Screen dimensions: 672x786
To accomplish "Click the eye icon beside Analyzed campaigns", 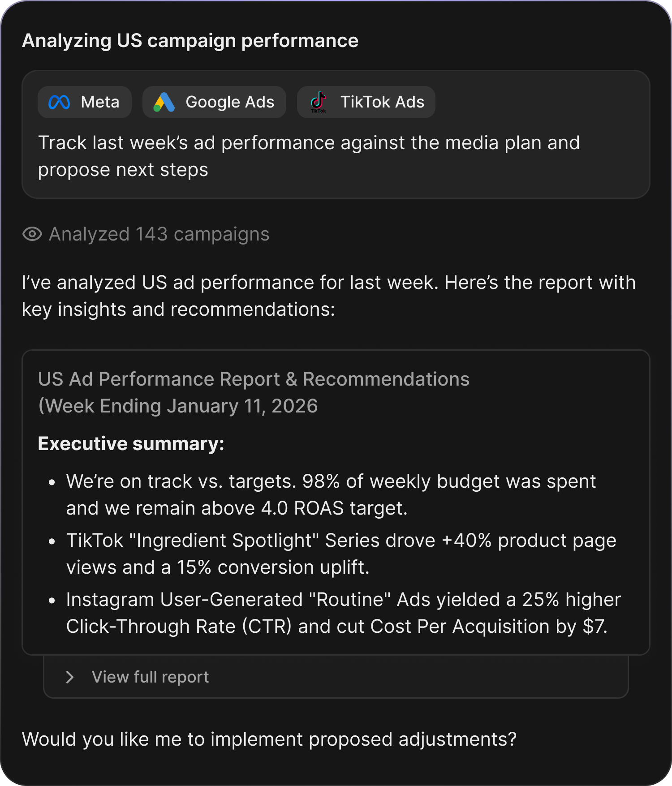I will coord(32,234).
